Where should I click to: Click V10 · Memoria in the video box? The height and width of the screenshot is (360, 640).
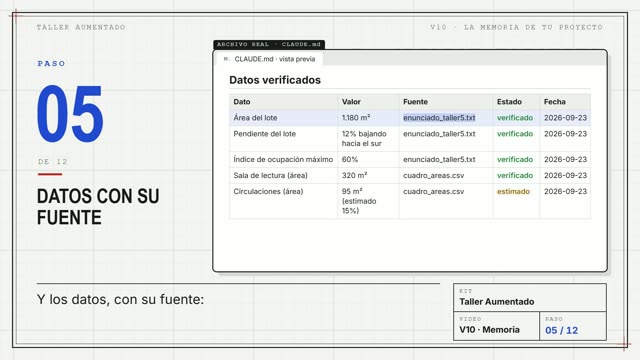coord(489,329)
